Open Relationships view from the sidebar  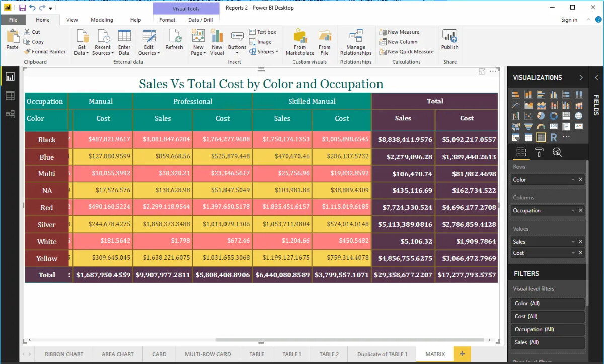11,114
